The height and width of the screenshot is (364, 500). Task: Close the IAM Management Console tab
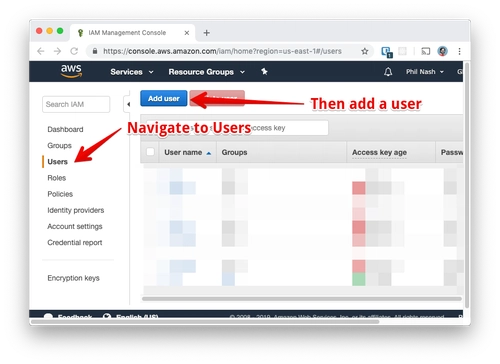[187, 33]
